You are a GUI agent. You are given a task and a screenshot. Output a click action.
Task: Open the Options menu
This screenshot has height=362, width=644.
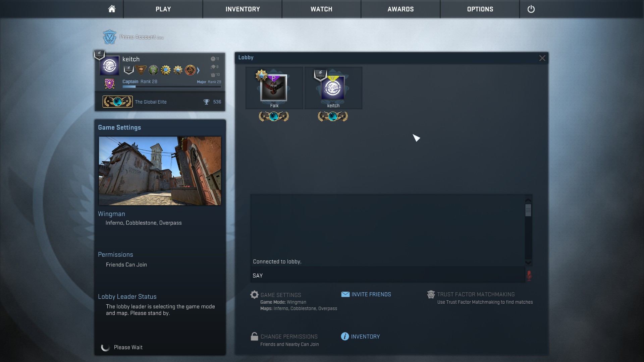click(x=480, y=9)
